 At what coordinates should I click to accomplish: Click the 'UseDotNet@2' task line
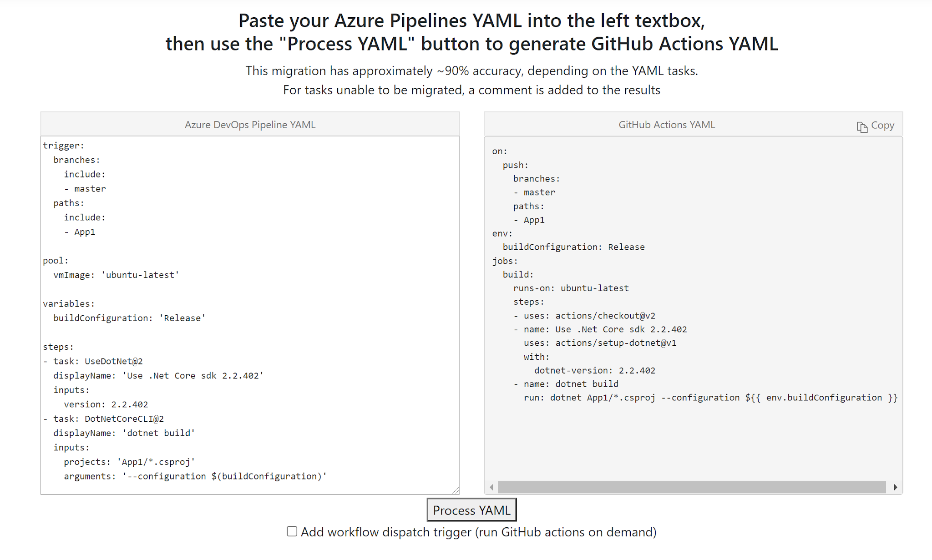point(93,361)
